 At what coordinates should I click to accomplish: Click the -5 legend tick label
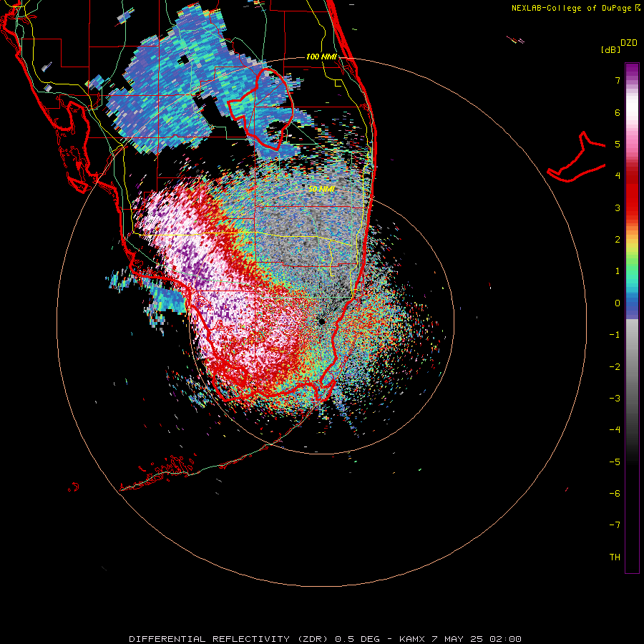615,462
